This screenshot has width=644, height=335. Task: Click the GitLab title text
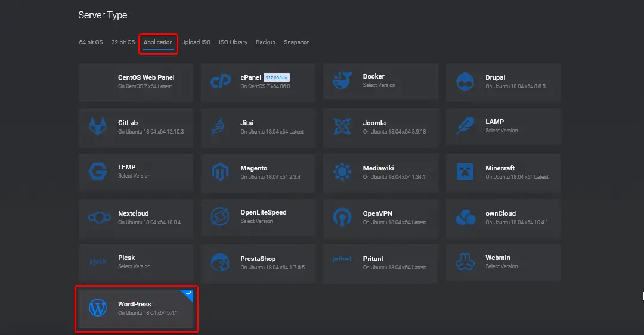click(128, 123)
